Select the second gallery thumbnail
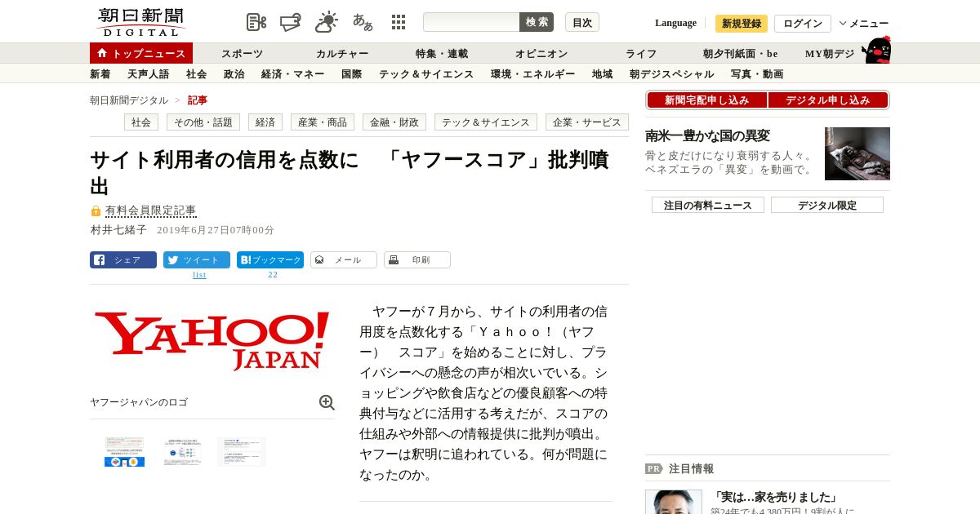The width and height of the screenshot is (980, 514). pos(182,452)
